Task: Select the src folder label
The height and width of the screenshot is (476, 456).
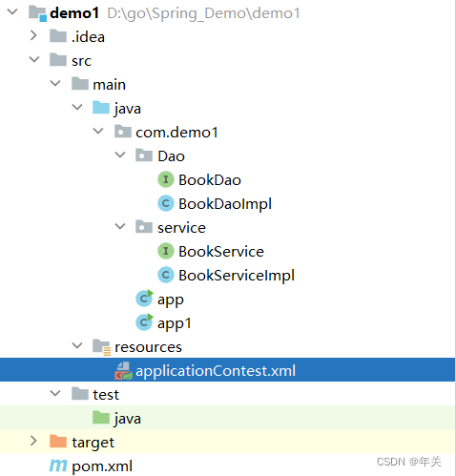Action: click(81, 61)
